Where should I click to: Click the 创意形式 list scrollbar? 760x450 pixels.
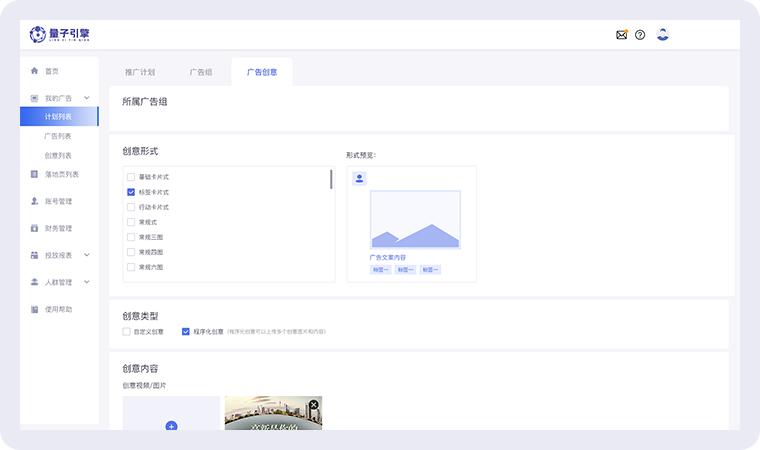(x=331, y=180)
